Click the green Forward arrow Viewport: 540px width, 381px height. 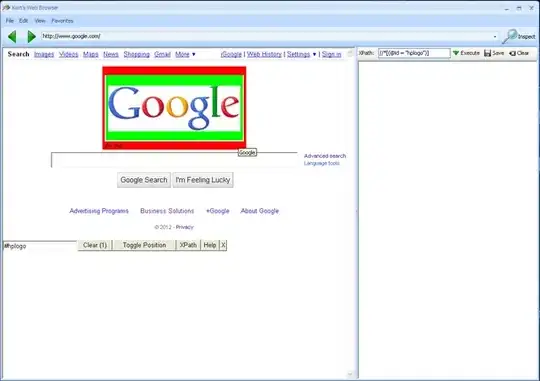[x=32, y=36]
